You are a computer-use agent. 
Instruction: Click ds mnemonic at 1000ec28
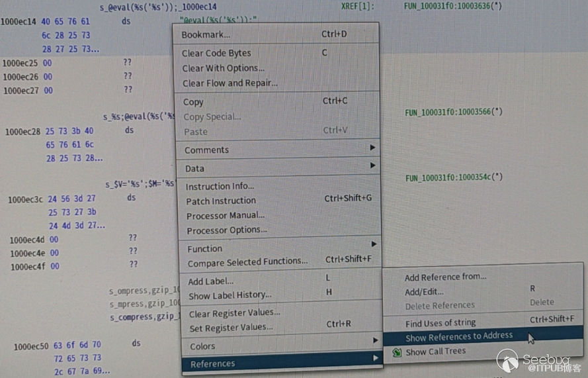click(x=130, y=130)
